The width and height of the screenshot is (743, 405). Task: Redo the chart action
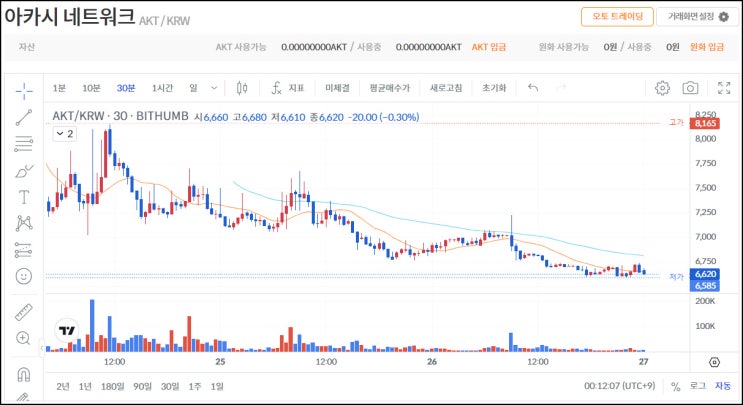coord(561,88)
